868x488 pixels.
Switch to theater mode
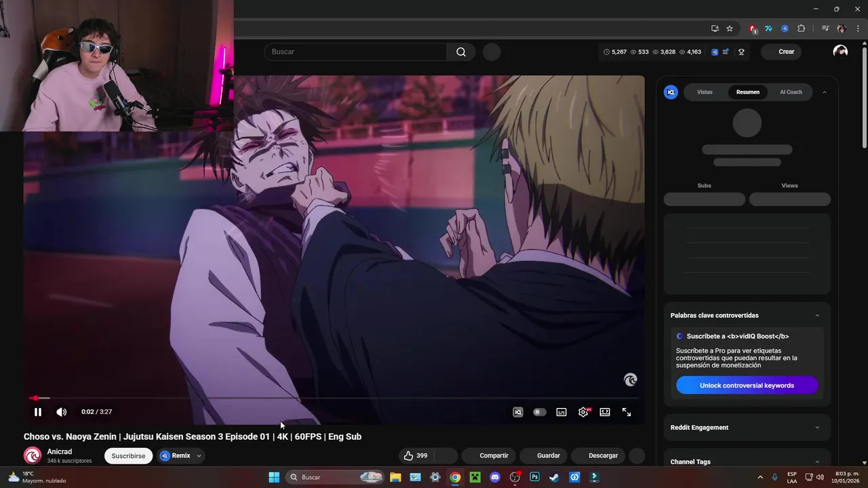(x=605, y=412)
